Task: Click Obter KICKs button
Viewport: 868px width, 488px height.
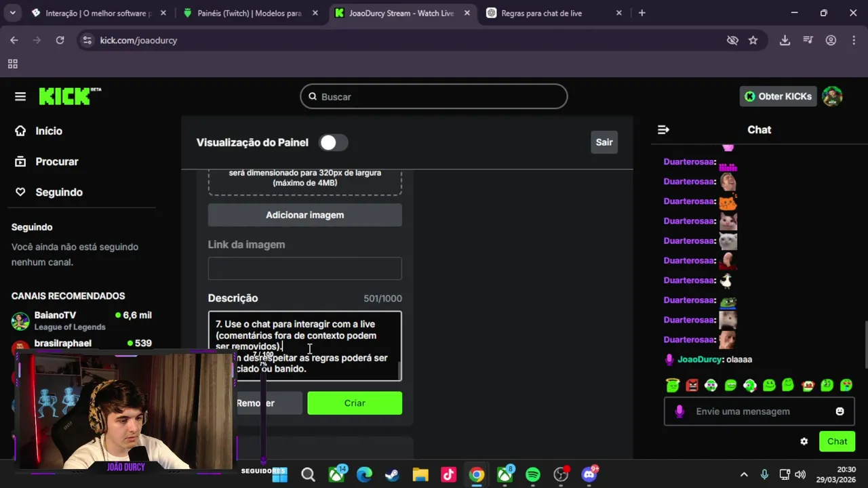Action: point(778,96)
